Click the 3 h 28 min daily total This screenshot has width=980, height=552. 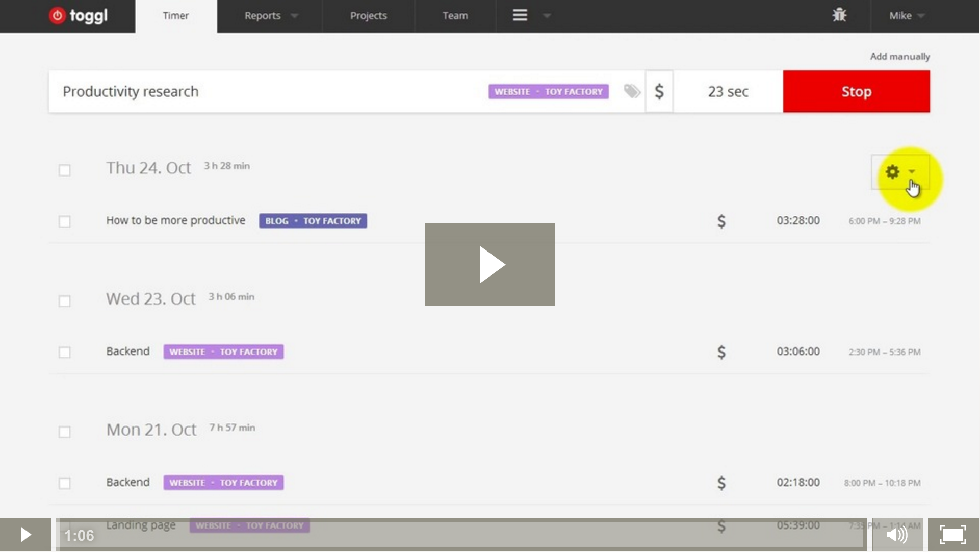click(227, 166)
